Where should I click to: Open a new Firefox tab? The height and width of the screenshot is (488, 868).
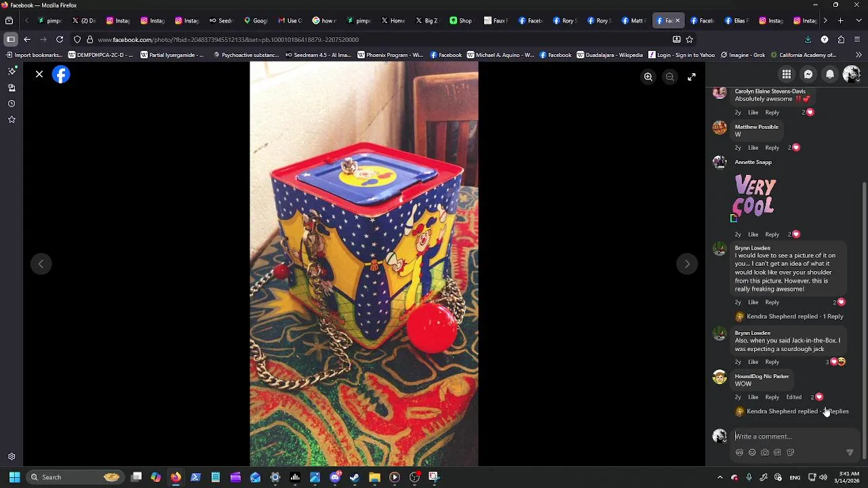coord(840,20)
